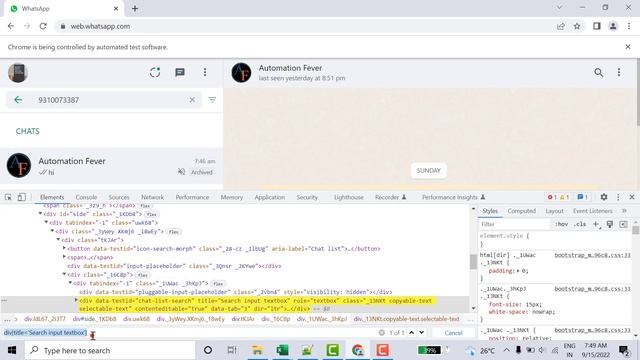The image size is (640, 360).
Task: Open the Recorder tab
Action: pos(390,197)
